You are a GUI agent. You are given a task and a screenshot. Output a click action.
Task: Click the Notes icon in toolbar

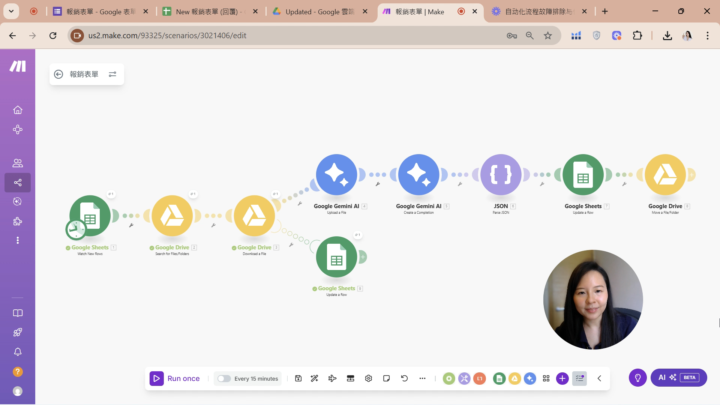pos(386,378)
